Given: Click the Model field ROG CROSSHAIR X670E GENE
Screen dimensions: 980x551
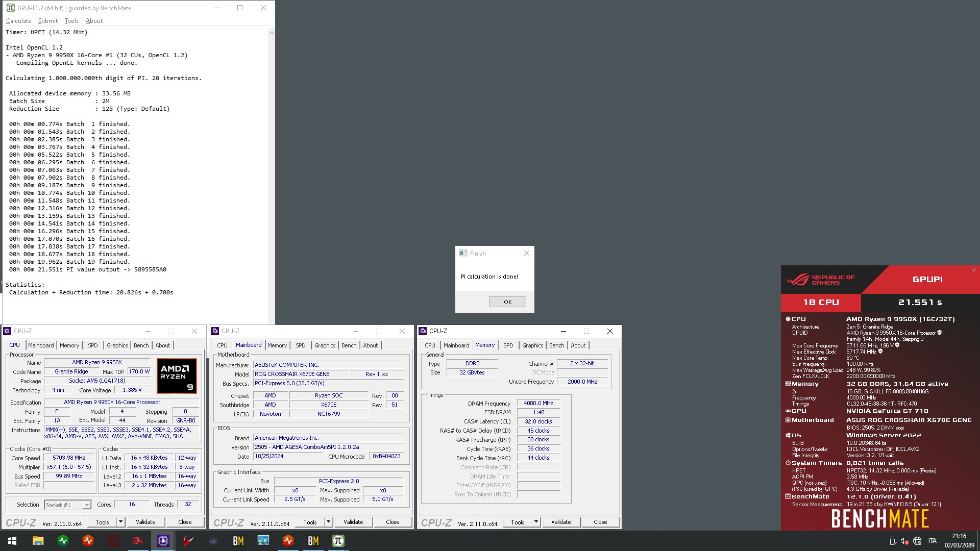Looking at the screenshot, I should (301, 374).
